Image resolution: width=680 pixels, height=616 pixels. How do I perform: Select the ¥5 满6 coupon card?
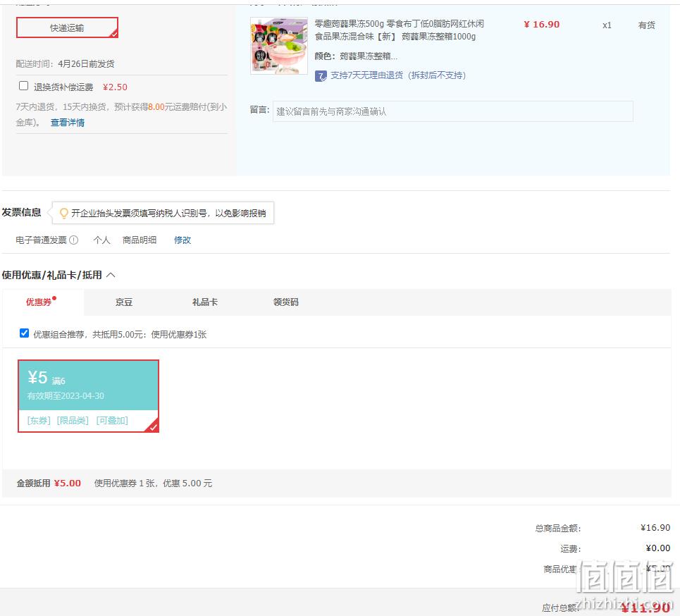tap(89, 396)
